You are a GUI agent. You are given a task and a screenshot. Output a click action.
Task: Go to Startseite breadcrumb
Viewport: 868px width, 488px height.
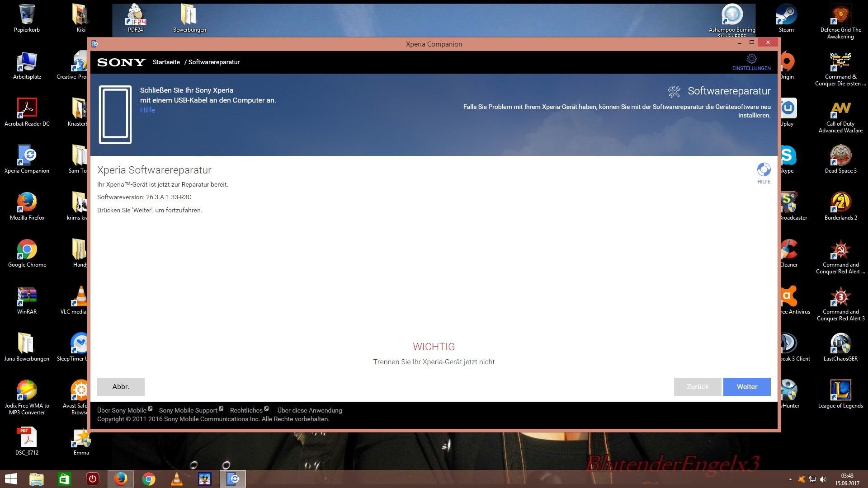point(166,62)
